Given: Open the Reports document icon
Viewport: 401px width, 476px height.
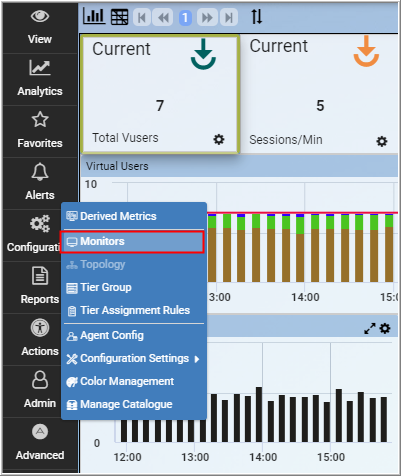Looking at the screenshot, I should pyautogui.click(x=40, y=276).
